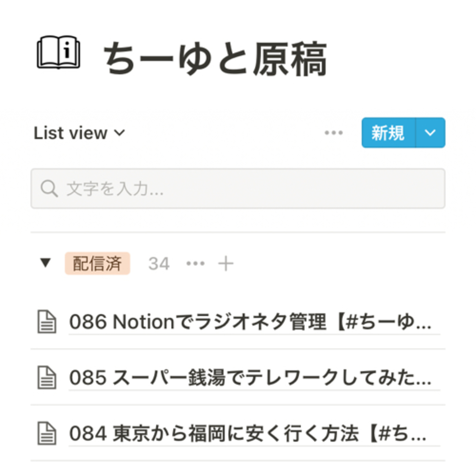Screen dimensions: 476x476
Task: Click the blue 新規 button
Action: point(388,133)
